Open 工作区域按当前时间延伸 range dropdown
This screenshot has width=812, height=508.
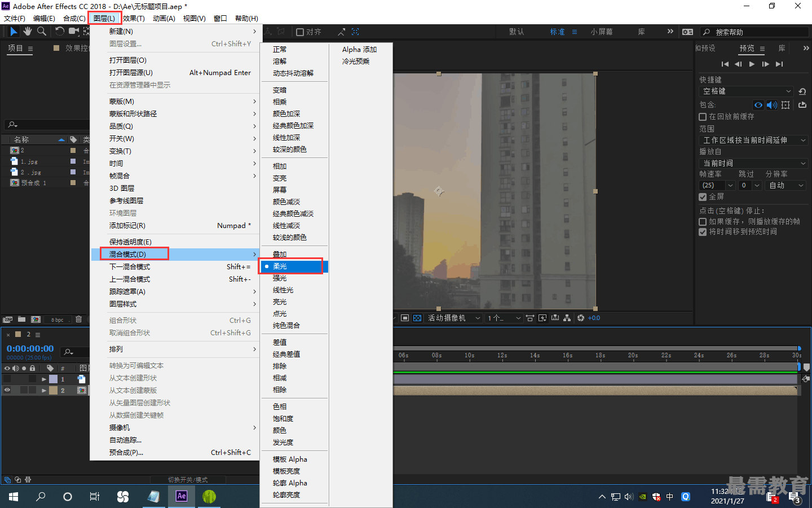pos(754,140)
